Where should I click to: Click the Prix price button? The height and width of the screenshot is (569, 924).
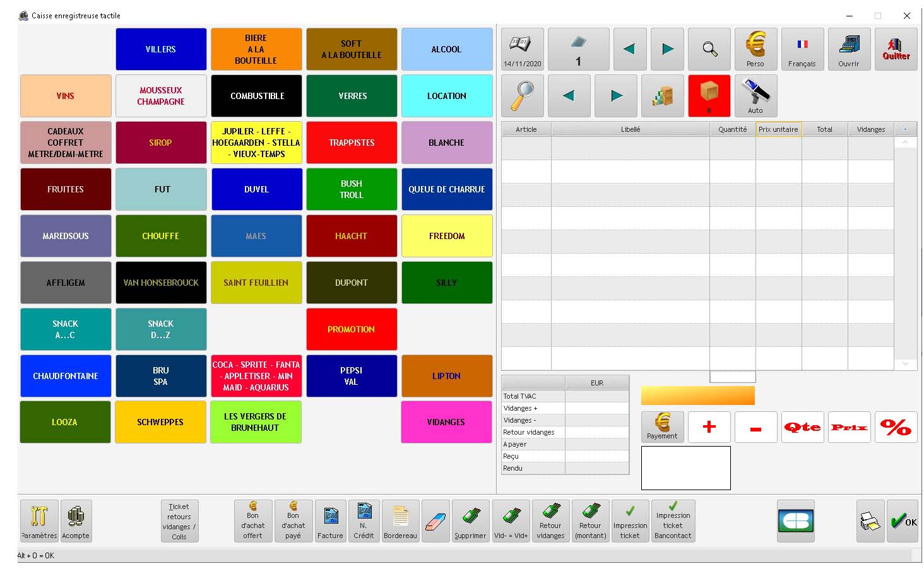[x=849, y=427]
